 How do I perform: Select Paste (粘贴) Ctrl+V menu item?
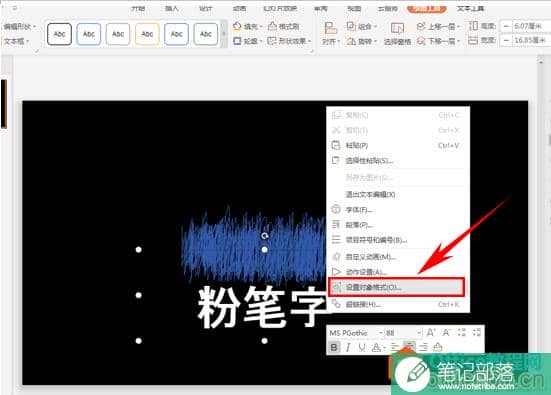click(398, 145)
